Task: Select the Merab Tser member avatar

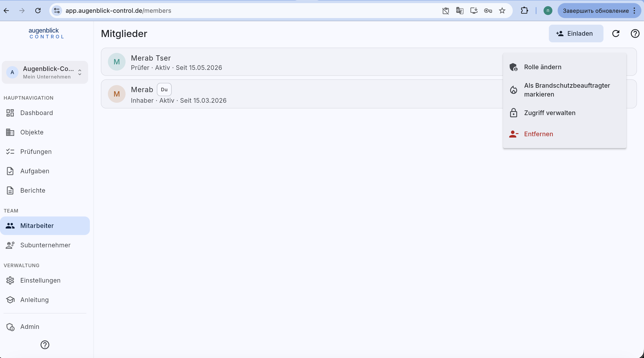Action: pyautogui.click(x=117, y=62)
